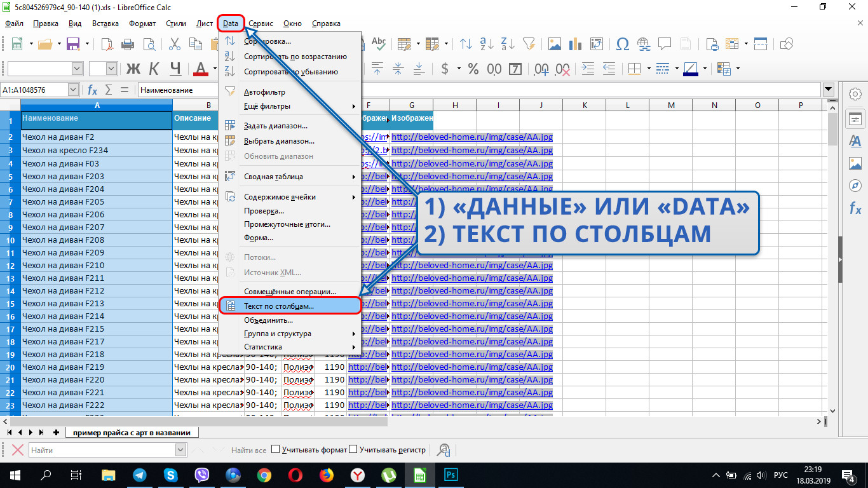Expand Ещё фильтры submenu
This screenshot has height=488, width=868.
[x=290, y=106]
